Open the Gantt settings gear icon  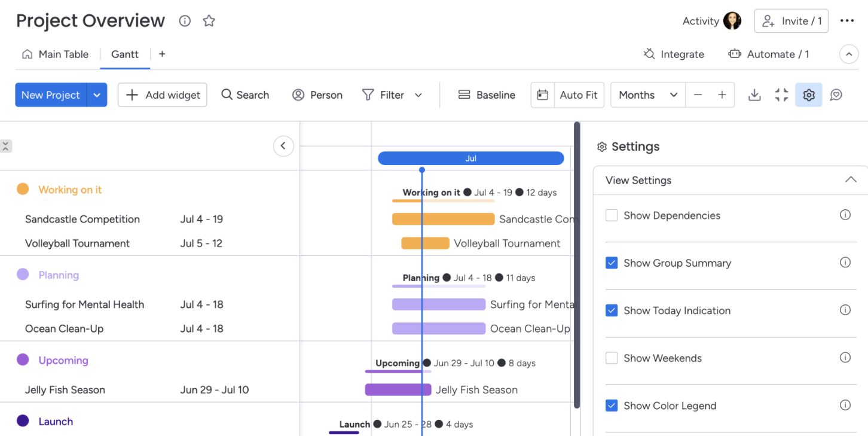pos(809,94)
